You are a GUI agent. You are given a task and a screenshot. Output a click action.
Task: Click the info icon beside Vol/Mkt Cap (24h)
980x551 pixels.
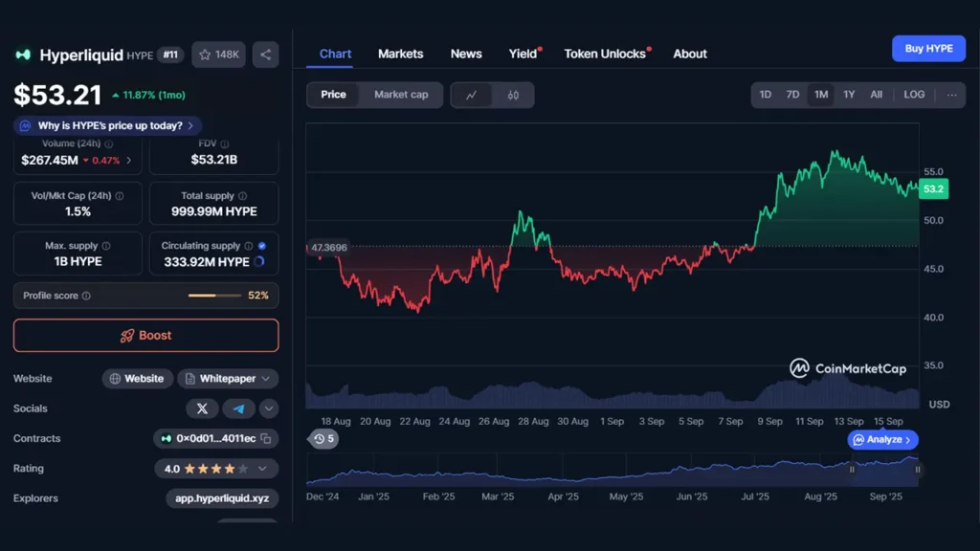coord(120,195)
